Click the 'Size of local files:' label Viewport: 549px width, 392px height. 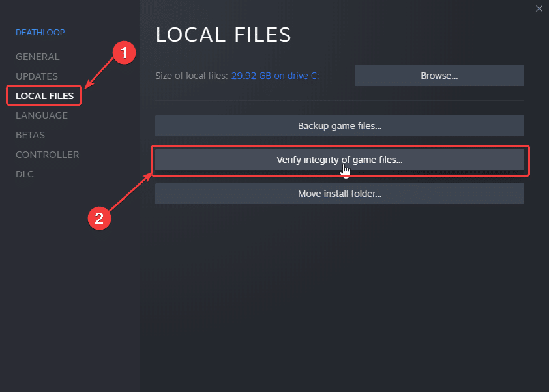[192, 76]
